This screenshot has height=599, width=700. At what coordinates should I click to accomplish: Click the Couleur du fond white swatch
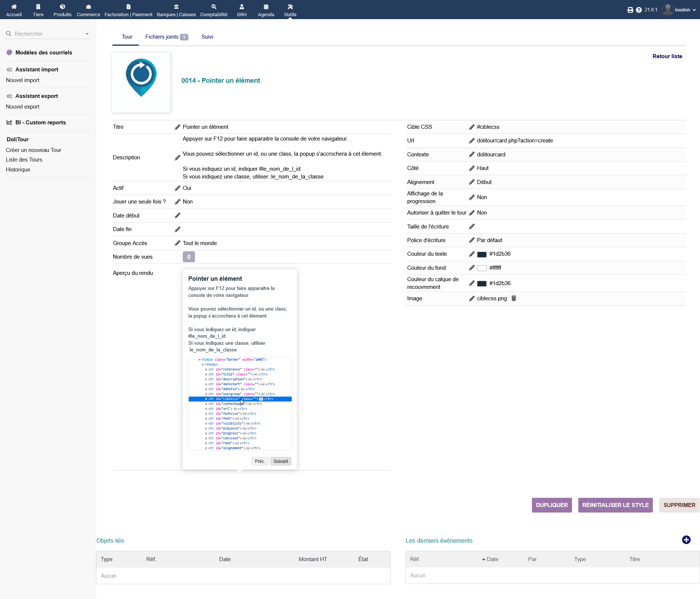point(482,268)
